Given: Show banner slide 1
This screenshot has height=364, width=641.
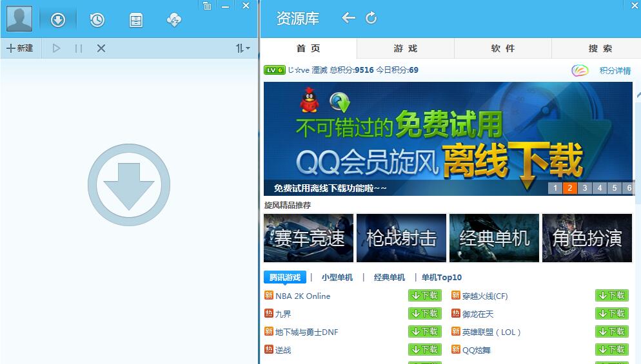Looking at the screenshot, I should pyautogui.click(x=555, y=188).
